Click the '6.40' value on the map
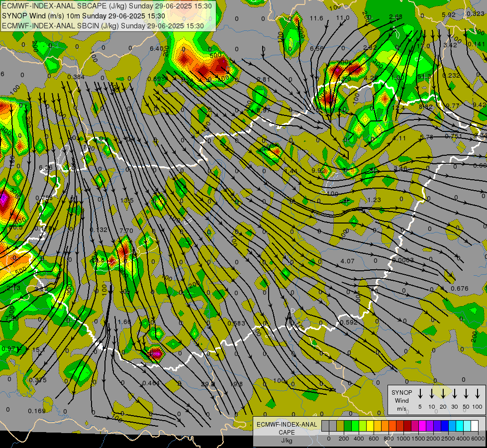487x448 pixels. tap(156, 48)
